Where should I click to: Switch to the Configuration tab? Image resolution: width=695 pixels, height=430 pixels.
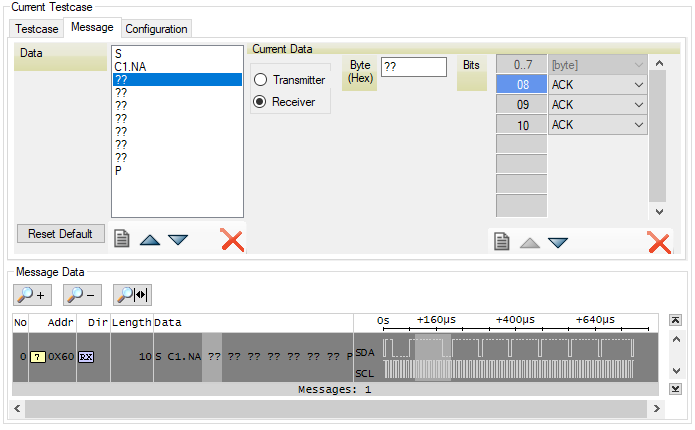tap(156, 28)
